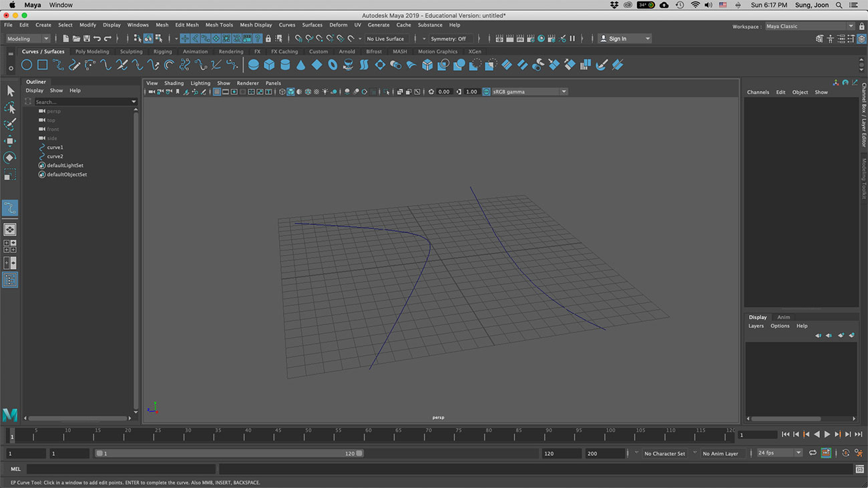This screenshot has width=868, height=488.
Task: Toggle smooth shade all in viewport
Action: pyautogui.click(x=290, y=91)
